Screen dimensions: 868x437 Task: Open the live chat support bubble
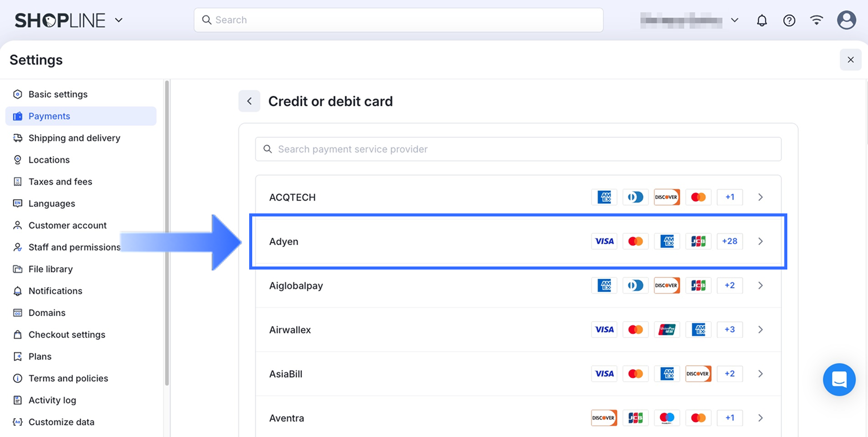click(x=839, y=379)
